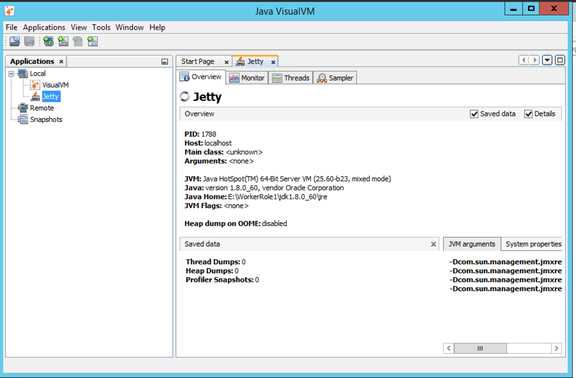Switch to the Sampler tab

click(x=335, y=78)
